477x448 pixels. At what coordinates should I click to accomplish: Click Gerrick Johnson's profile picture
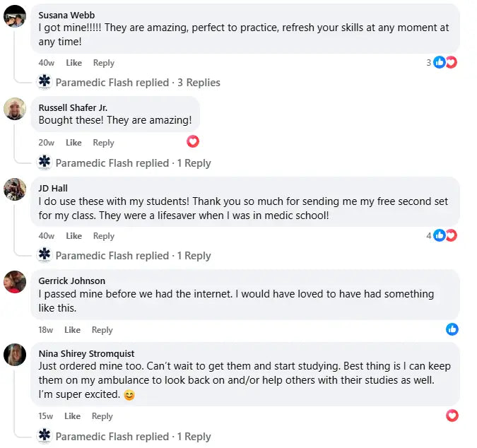(x=15, y=282)
